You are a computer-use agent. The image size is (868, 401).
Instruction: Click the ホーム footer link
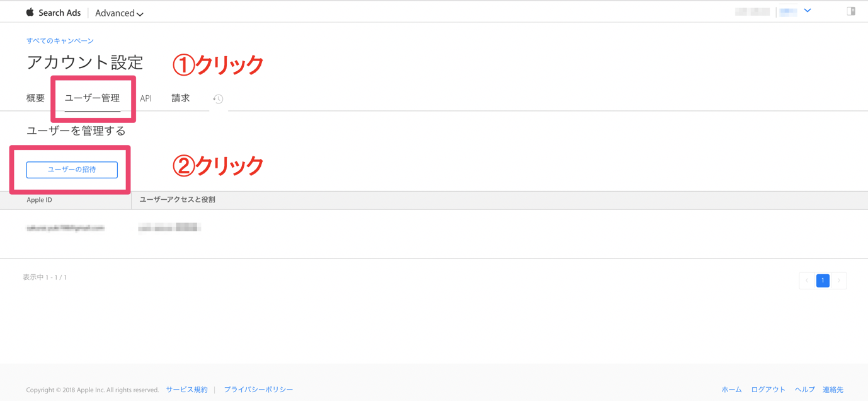731,390
